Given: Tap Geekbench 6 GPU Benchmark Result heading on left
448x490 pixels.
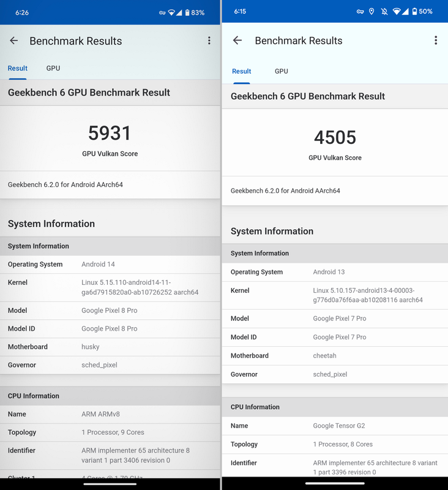Looking at the screenshot, I should point(89,92).
